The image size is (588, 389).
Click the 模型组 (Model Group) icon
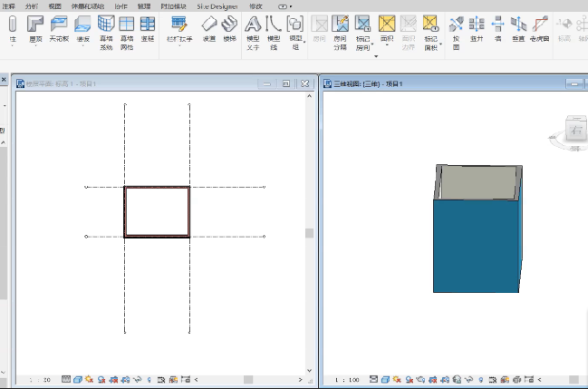coord(295,24)
